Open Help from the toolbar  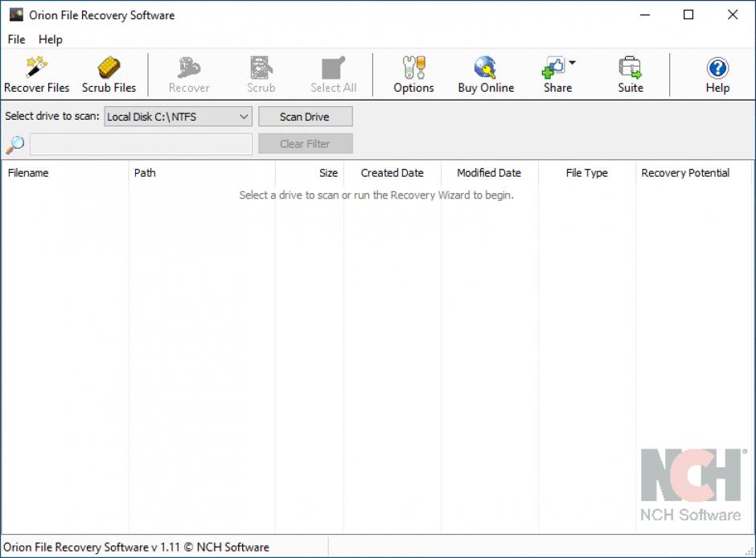(x=717, y=75)
